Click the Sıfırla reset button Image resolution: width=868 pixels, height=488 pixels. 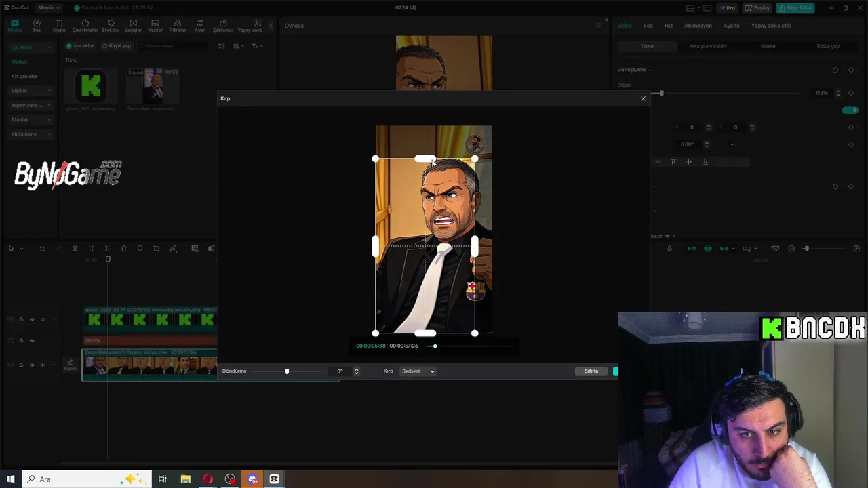tap(591, 371)
